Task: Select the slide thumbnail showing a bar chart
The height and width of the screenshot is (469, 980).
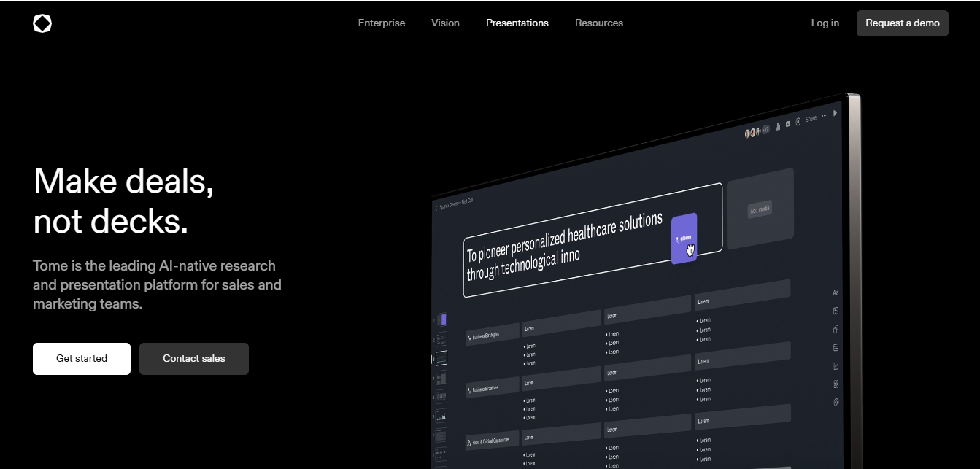Action: point(441,416)
